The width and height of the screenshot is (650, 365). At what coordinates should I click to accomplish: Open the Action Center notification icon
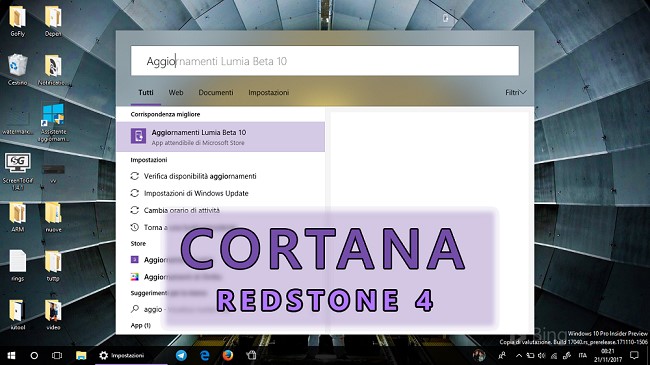click(634, 355)
